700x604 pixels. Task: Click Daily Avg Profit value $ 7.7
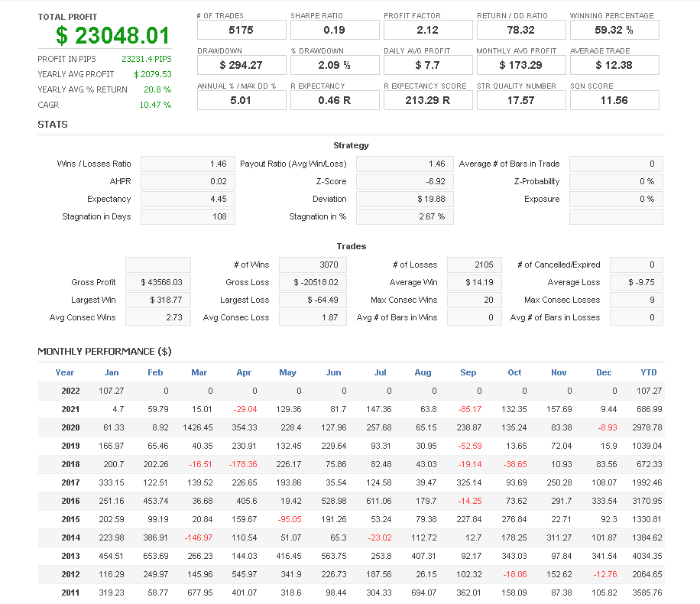[428, 65]
